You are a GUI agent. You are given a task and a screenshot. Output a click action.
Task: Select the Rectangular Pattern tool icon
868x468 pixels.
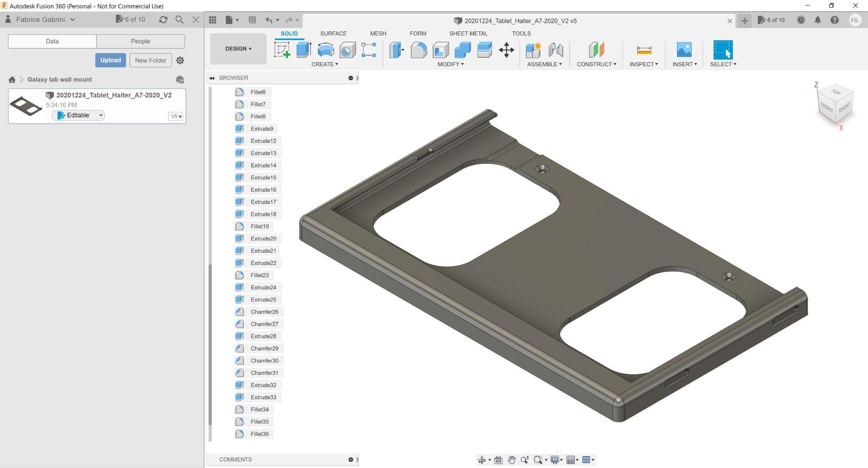pyautogui.click(x=369, y=50)
